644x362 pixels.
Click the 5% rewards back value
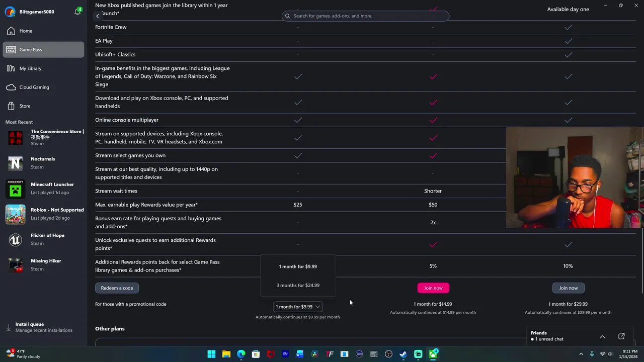click(x=433, y=266)
